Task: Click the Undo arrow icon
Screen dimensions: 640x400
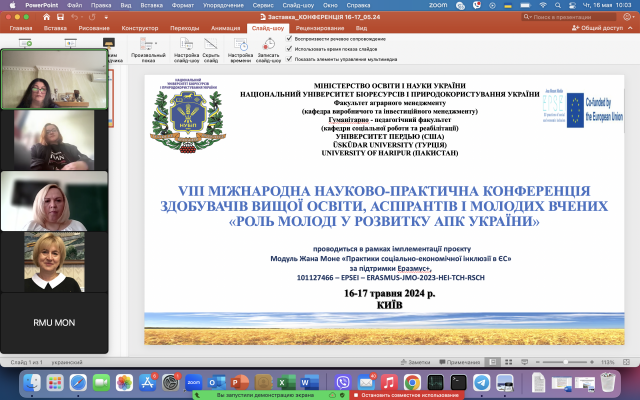Action: pos(74,17)
